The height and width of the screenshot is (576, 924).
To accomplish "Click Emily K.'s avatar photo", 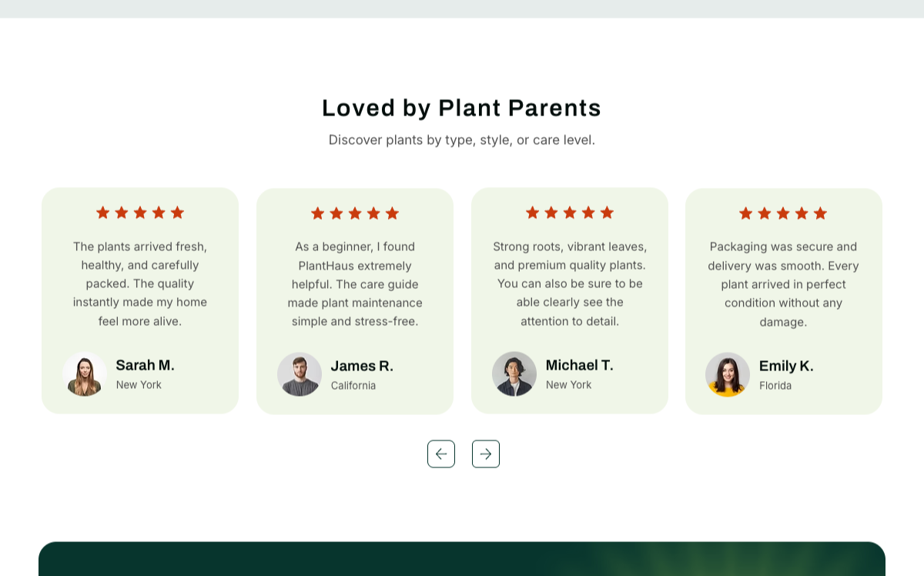I will (728, 374).
